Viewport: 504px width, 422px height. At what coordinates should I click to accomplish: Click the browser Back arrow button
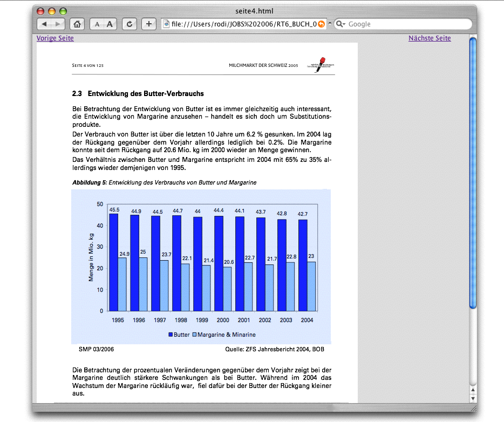click(x=44, y=24)
